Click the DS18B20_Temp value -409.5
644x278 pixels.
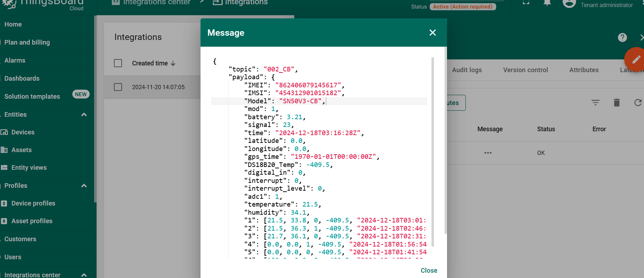[x=318, y=165]
